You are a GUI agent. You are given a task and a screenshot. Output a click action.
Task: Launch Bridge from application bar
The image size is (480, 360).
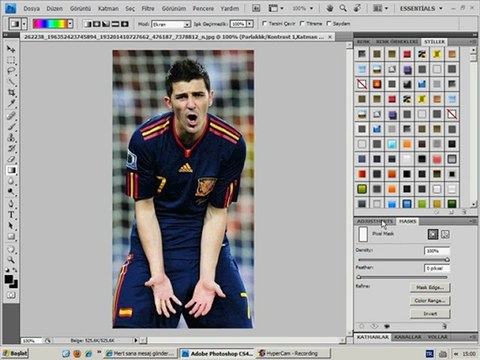256,8
